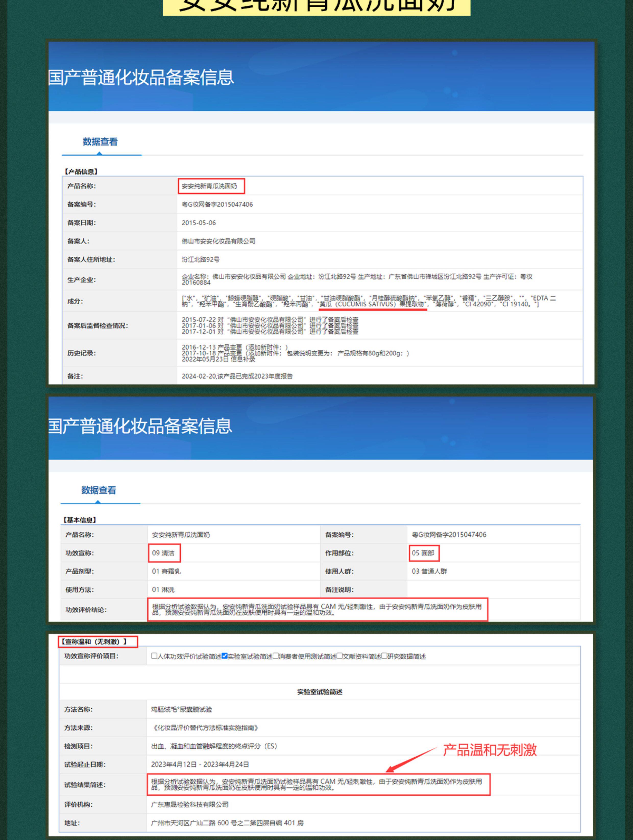Open the first 数据查看 tab
This screenshot has width=633, height=840.
click(100, 142)
